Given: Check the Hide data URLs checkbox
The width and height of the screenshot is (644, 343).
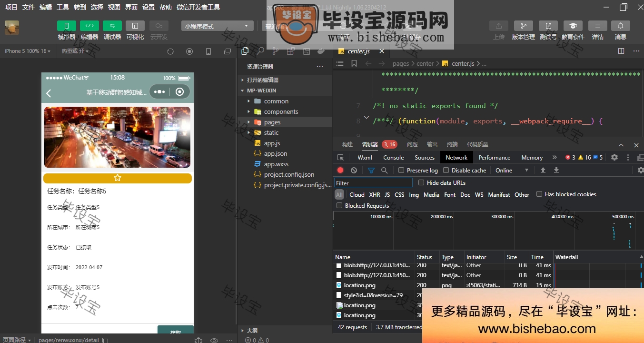Looking at the screenshot, I should pos(421,182).
